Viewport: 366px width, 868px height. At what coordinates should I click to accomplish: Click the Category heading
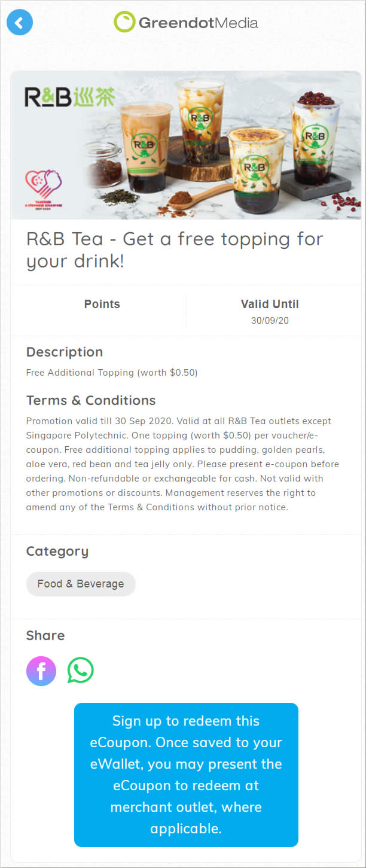[x=57, y=552]
